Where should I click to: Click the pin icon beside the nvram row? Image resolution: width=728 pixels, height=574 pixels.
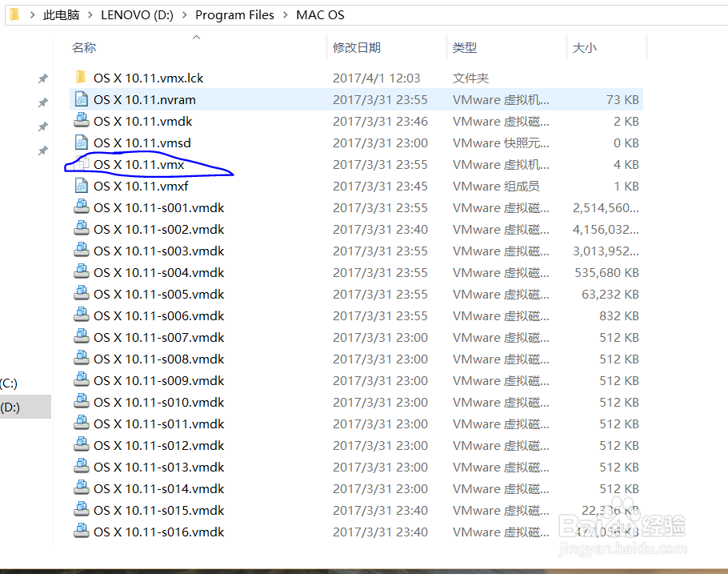pyautogui.click(x=42, y=102)
